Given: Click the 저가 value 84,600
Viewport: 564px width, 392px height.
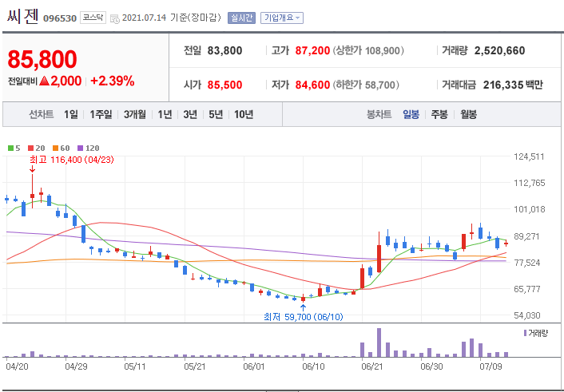Looking at the screenshot, I should click(x=312, y=85).
